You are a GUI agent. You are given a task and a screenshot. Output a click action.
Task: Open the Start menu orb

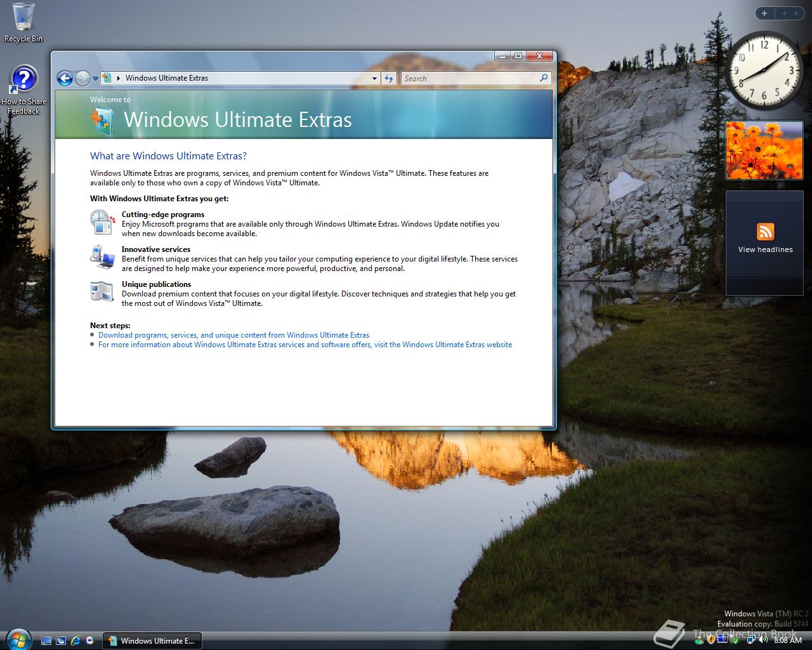(17, 639)
